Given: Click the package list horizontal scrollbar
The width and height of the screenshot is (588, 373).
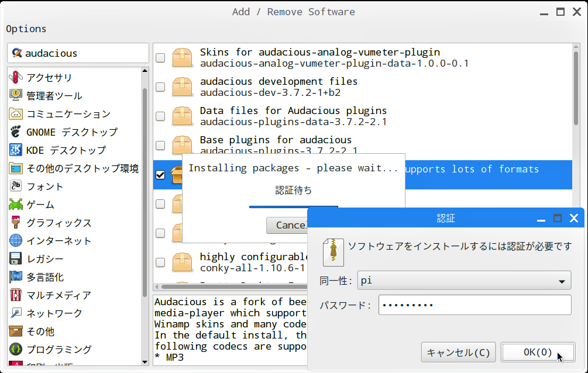Looking at the screenshot, I should point(235,287).
